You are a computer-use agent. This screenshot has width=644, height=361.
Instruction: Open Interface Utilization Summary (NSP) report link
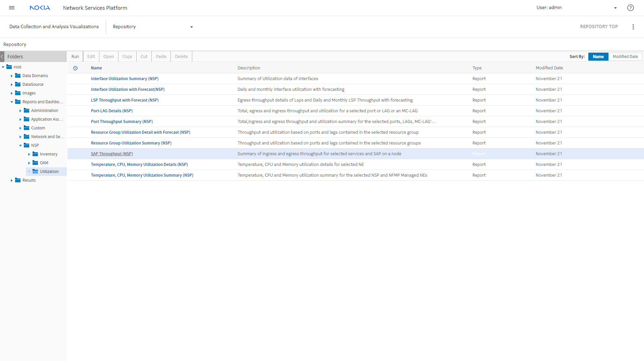[125, 79]
